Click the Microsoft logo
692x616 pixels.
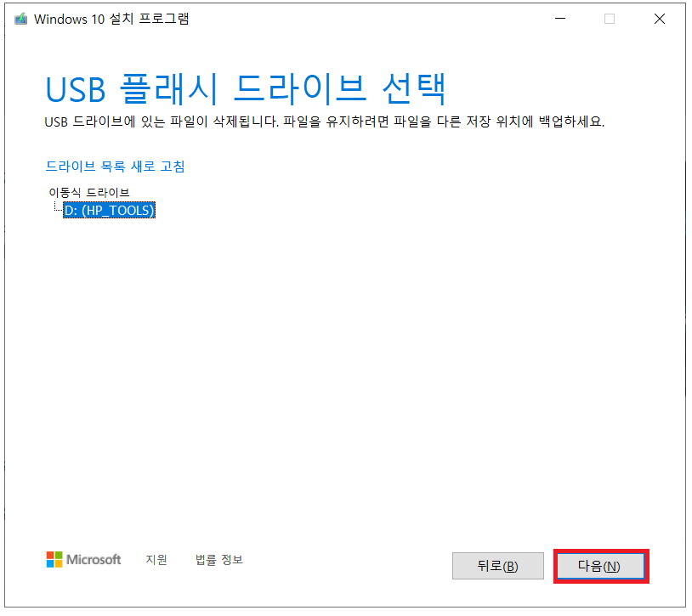[83, 560]
